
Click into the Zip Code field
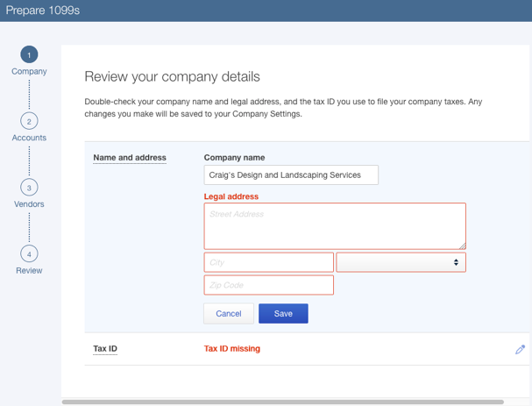pos(268,285)
